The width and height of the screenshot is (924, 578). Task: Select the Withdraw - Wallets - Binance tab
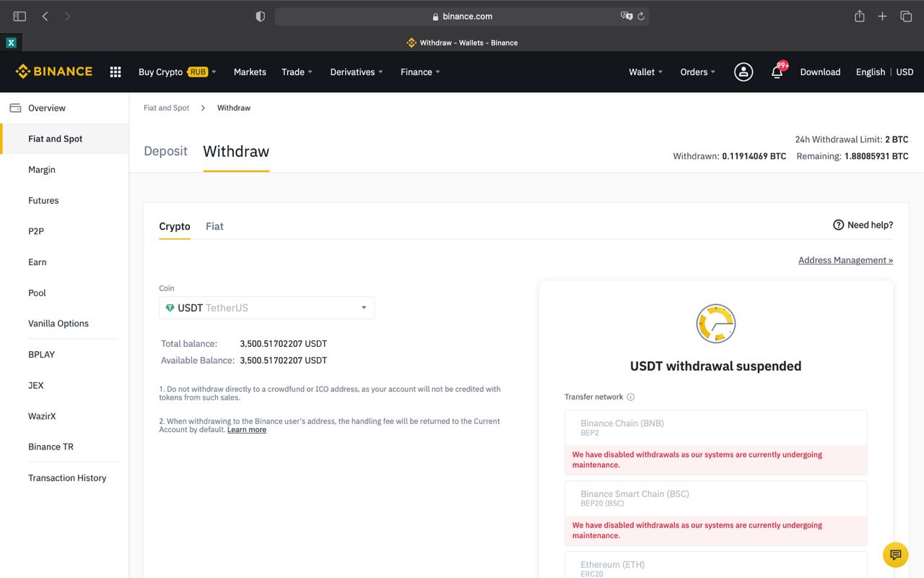[x=462, y=43]
